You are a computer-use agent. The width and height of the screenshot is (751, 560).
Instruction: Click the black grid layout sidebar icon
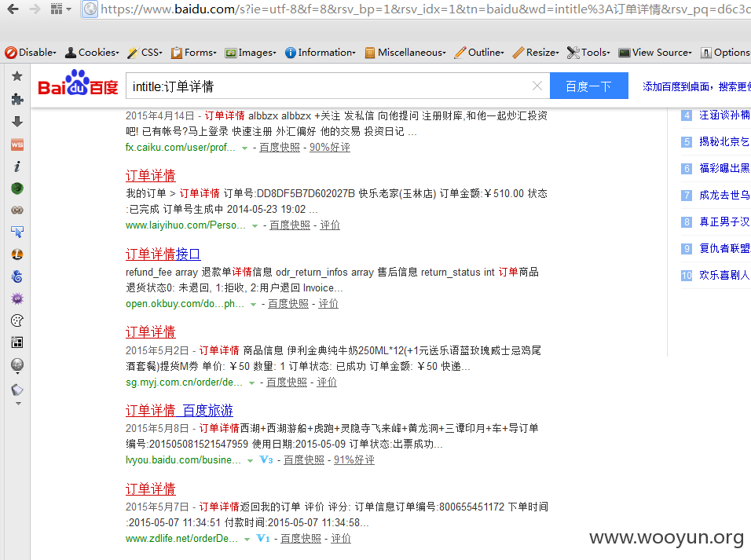(x=17, y=342)
